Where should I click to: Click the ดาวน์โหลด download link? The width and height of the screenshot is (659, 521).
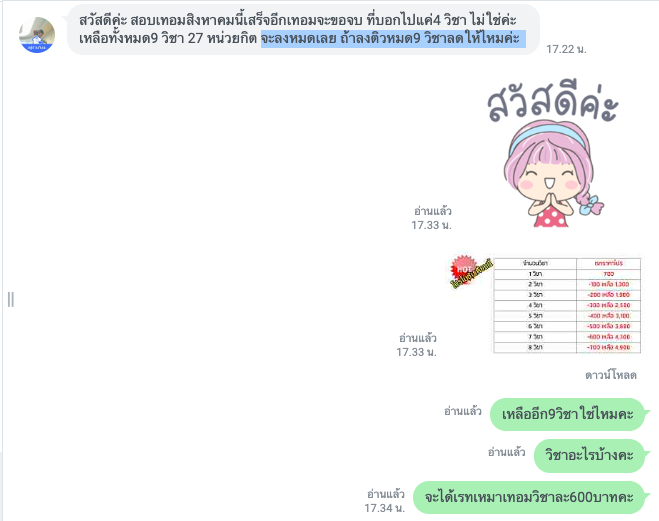[x=611, y=375]
